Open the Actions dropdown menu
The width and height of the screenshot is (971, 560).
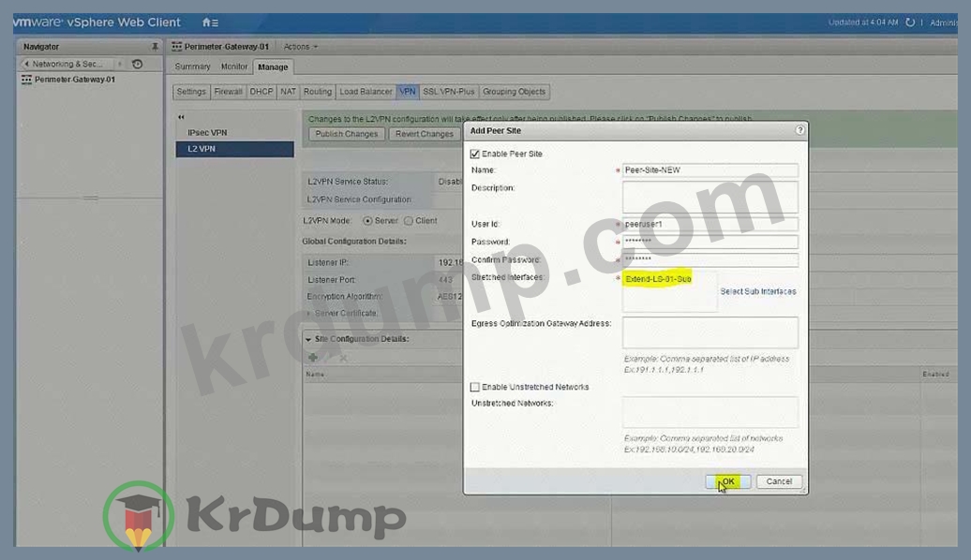[x=300, y=47]
